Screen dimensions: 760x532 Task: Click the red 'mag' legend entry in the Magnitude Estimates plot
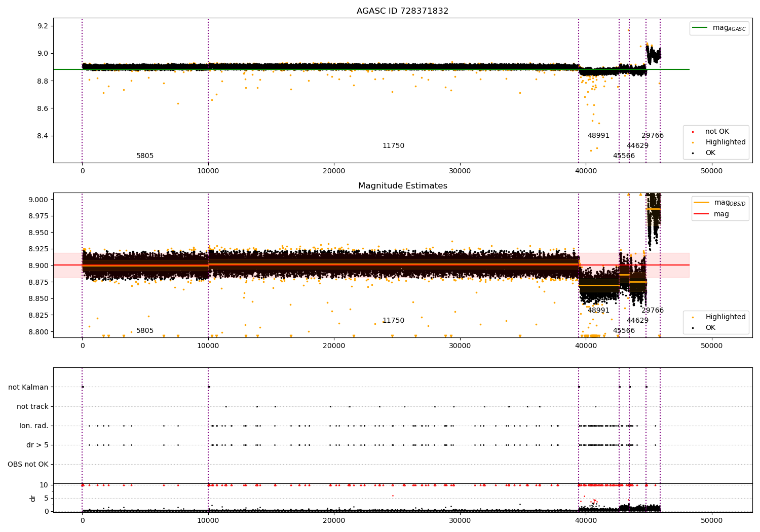[x=712, y=214]
